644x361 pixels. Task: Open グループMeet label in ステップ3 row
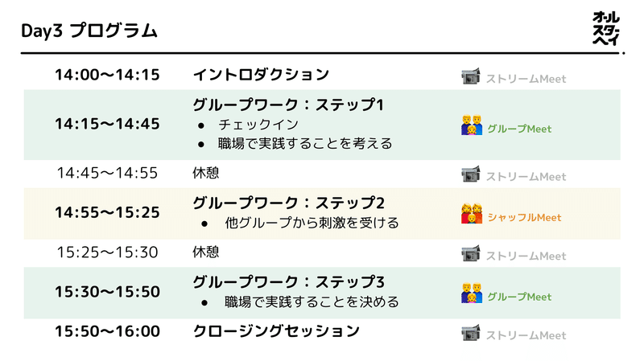click(x=519, y=297)
